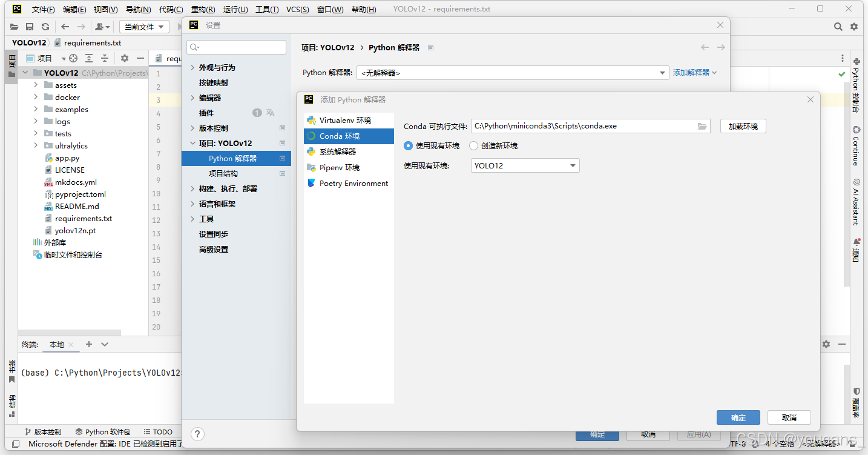Open 文件(F) menu
Viewport: 868px width, 455px height.
click(x=43, y=9)
